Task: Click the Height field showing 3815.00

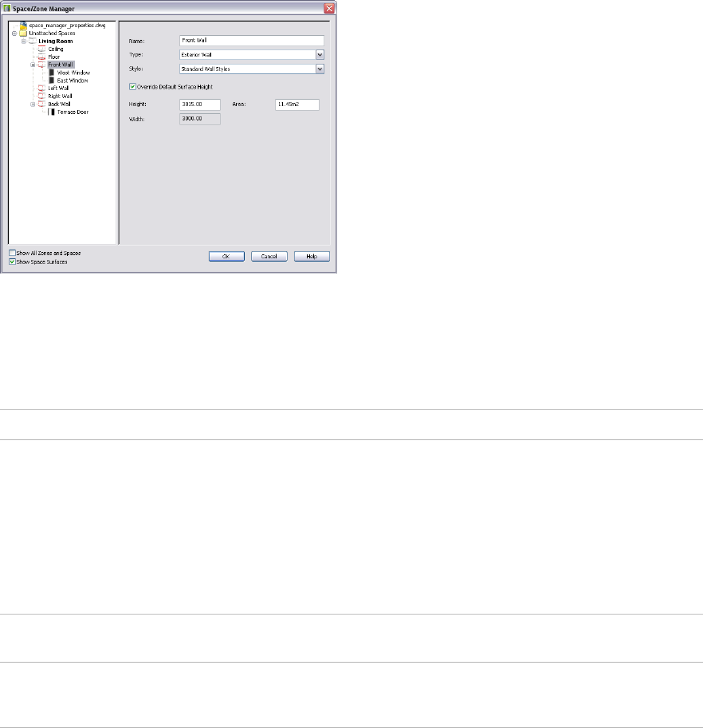Action: (x=200, y=104)
